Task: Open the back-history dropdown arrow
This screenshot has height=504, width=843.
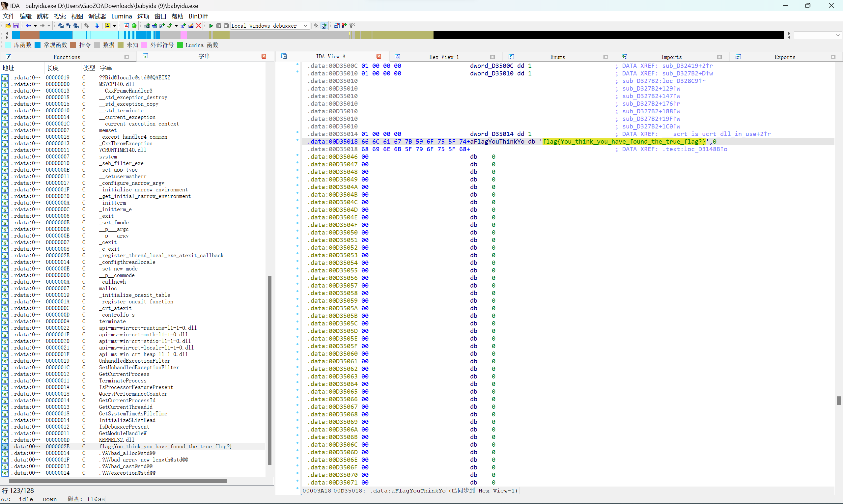Action: coord(35,26)
